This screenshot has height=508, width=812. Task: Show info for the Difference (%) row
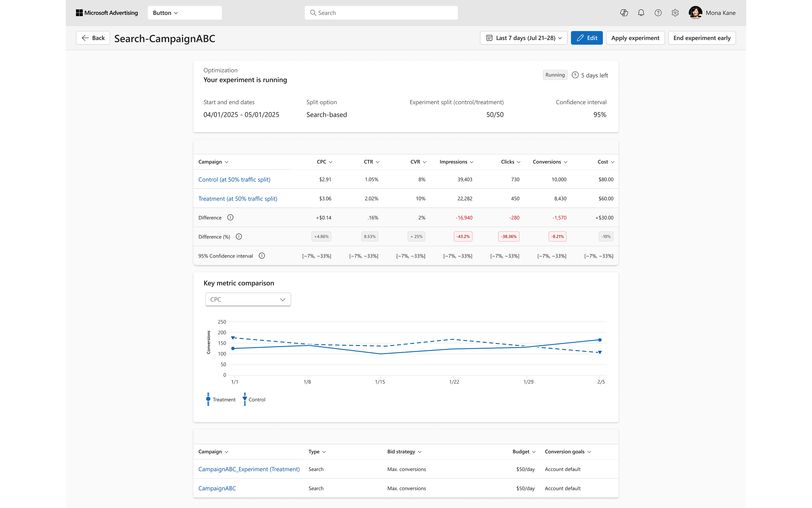click(x=239, y=236)
